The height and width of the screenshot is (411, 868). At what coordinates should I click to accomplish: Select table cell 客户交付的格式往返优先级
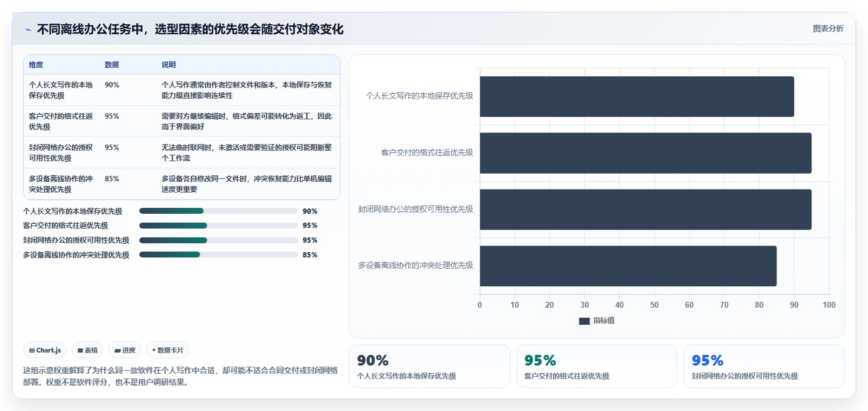[61, 121]
